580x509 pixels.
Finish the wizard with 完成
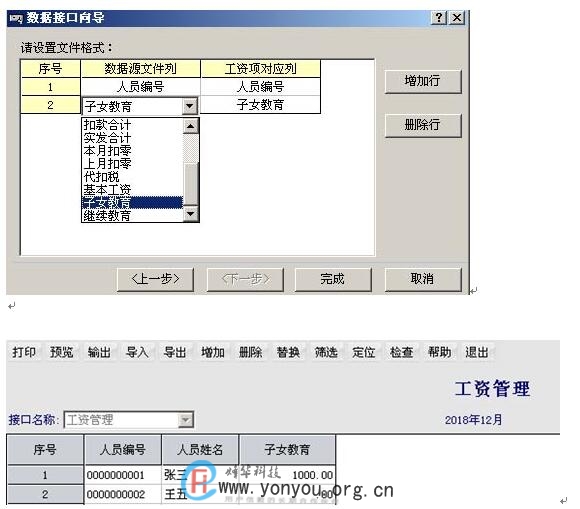[x=333, y=279]
